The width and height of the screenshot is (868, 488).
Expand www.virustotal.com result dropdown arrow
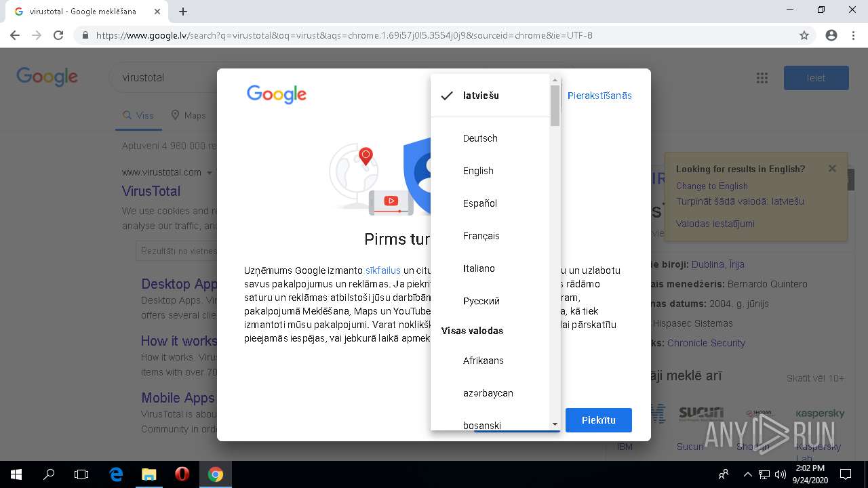tap(210, 173)
